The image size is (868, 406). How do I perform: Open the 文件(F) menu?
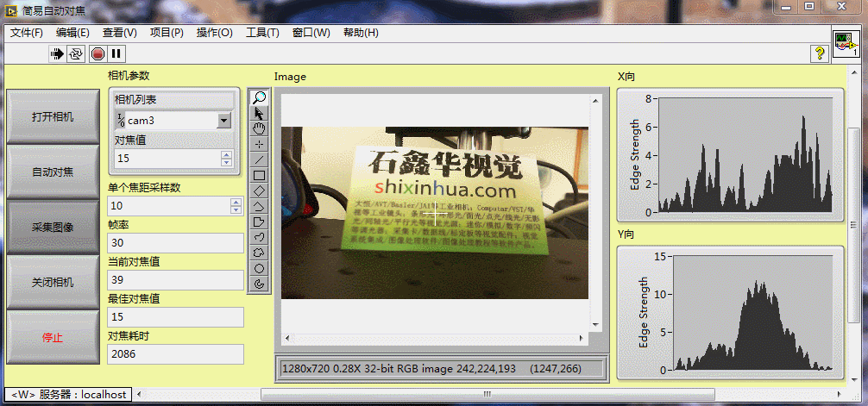(27, 33)
